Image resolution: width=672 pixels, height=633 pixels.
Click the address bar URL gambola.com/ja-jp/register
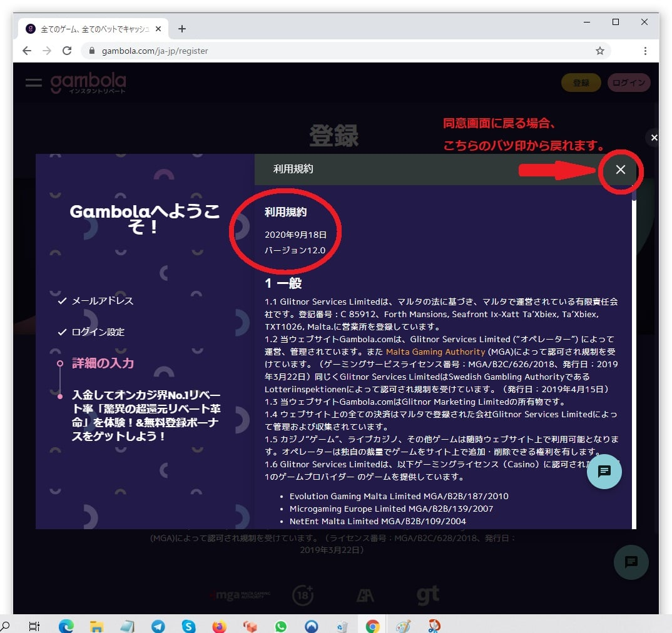pos(155,51)
